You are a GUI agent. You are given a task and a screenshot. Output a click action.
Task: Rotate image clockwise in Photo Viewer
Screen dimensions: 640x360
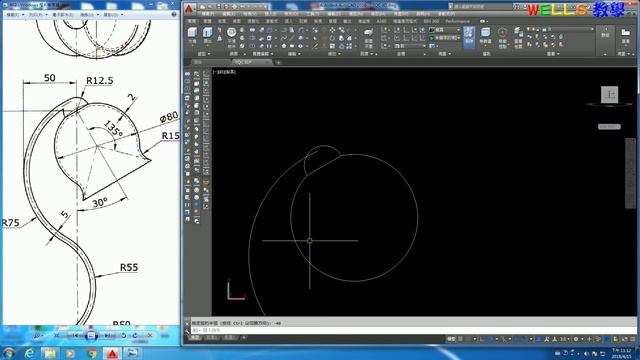pos(135,336)
